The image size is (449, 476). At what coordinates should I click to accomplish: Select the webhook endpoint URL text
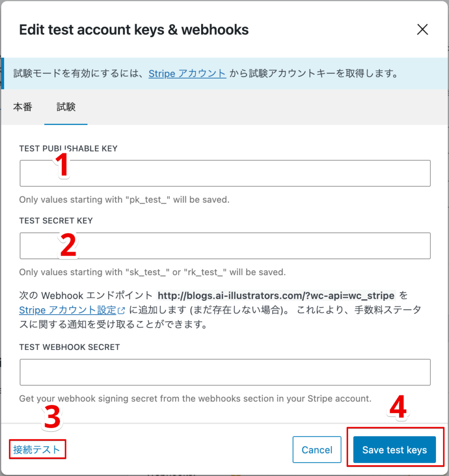click(x=276, y=295)
